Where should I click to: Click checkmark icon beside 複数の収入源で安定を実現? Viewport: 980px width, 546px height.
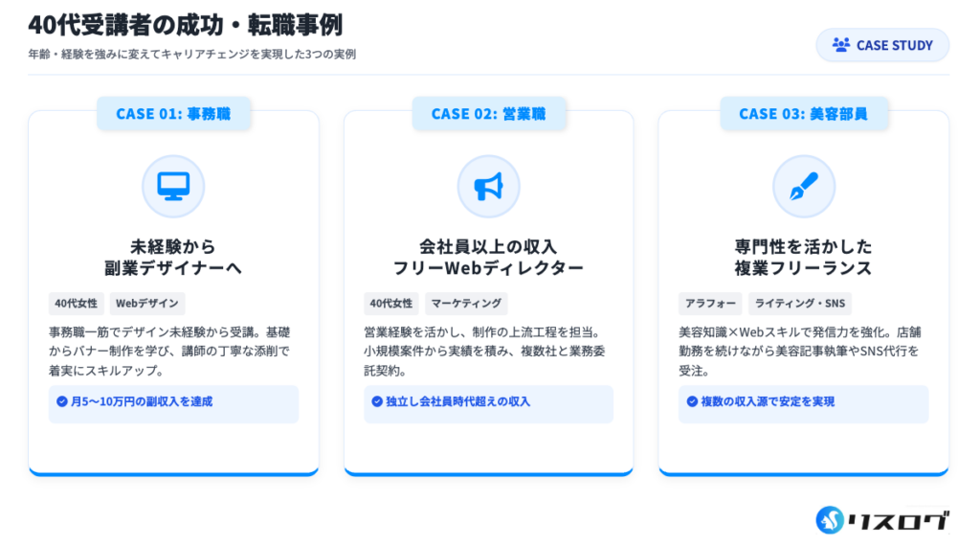click(692, 401)
